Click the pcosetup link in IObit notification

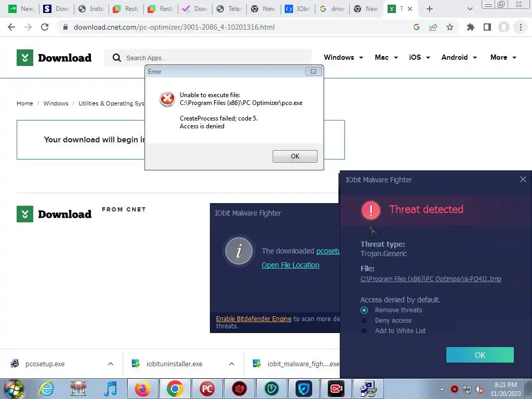tap(328, 251)
